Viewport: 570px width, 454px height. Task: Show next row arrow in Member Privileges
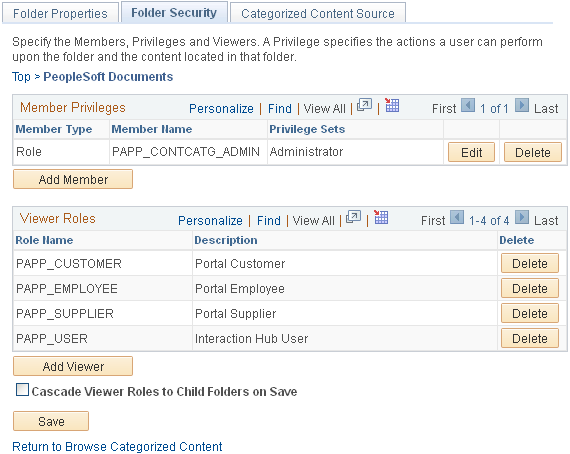tap(522, 105)
